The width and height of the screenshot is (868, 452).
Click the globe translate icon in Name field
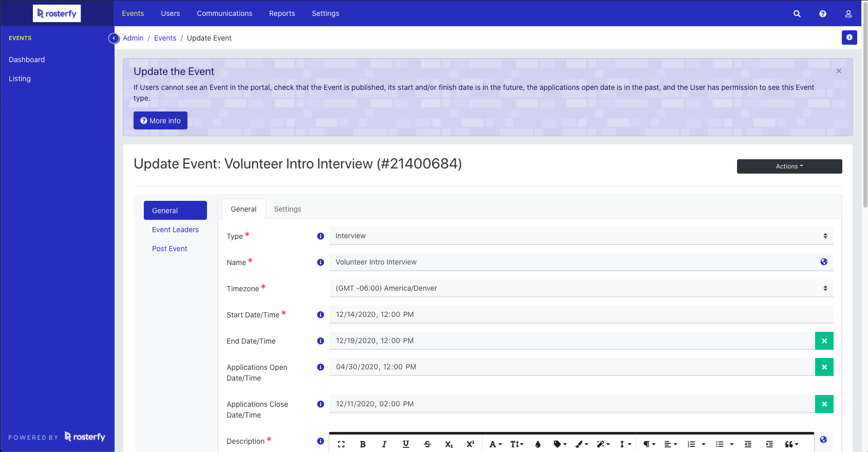824,262
